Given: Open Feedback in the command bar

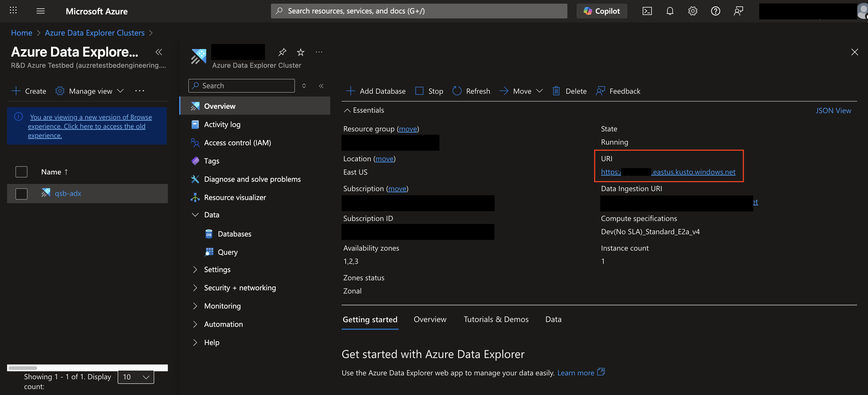Looking at the screenshot, I should [x=618, y=91].
